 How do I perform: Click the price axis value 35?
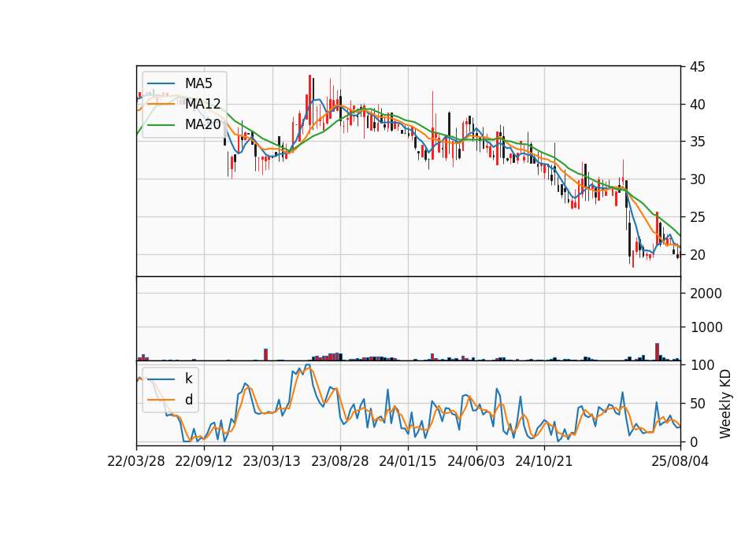[x=697, y=142]
